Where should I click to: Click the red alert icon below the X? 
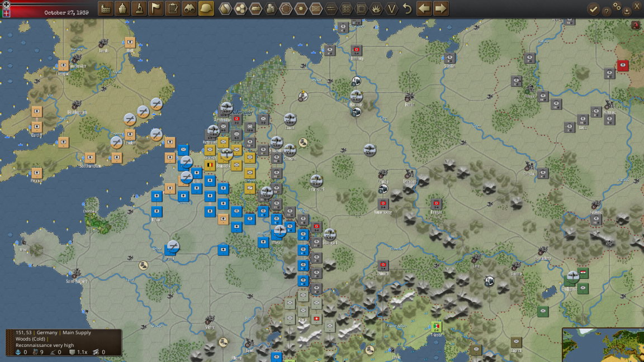(x=636, y=26)
